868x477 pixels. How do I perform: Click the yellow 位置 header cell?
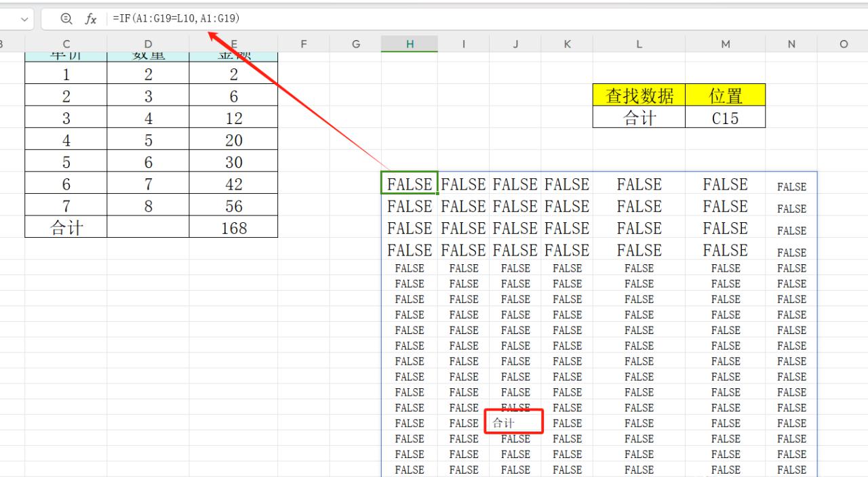[726, 96]
